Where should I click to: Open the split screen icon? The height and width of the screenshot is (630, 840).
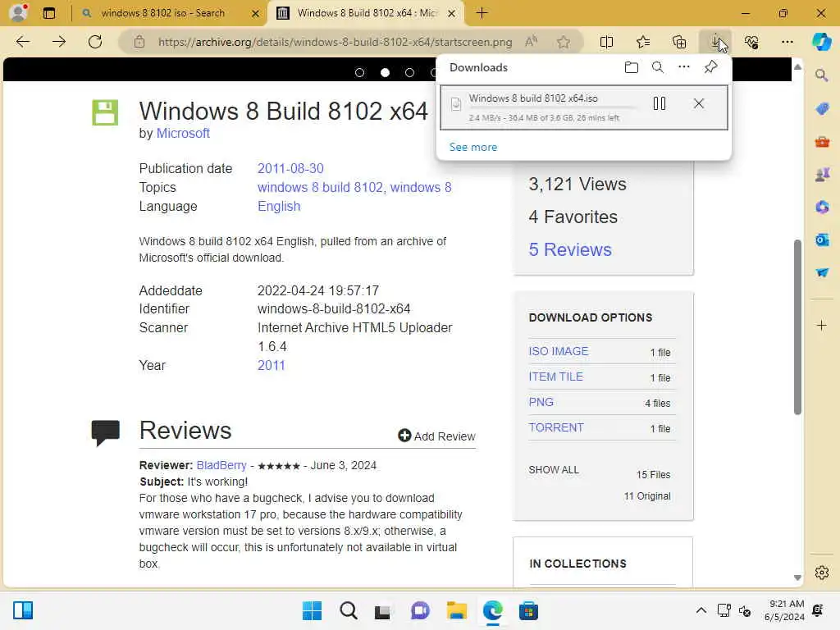coord(606,42)
